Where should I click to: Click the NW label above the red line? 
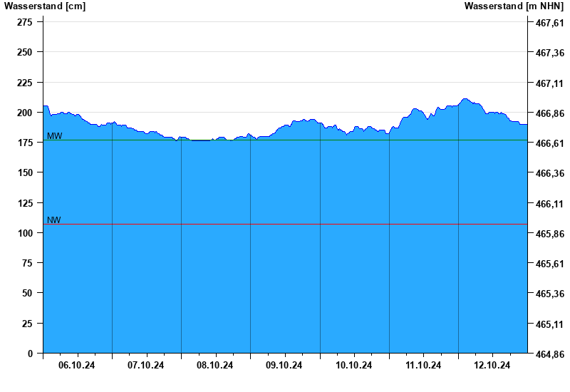[54, 220]
